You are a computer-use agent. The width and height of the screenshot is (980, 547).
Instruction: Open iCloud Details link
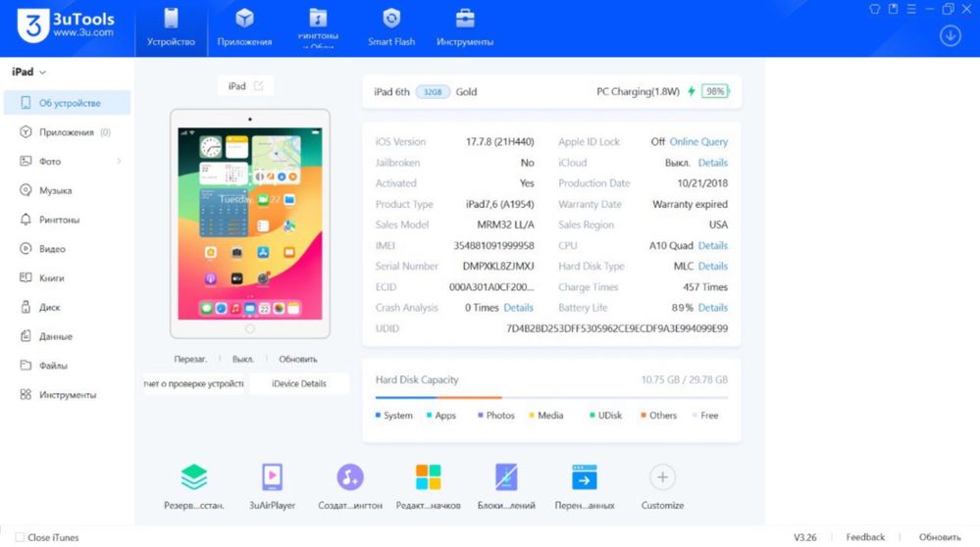click(712, 163)
